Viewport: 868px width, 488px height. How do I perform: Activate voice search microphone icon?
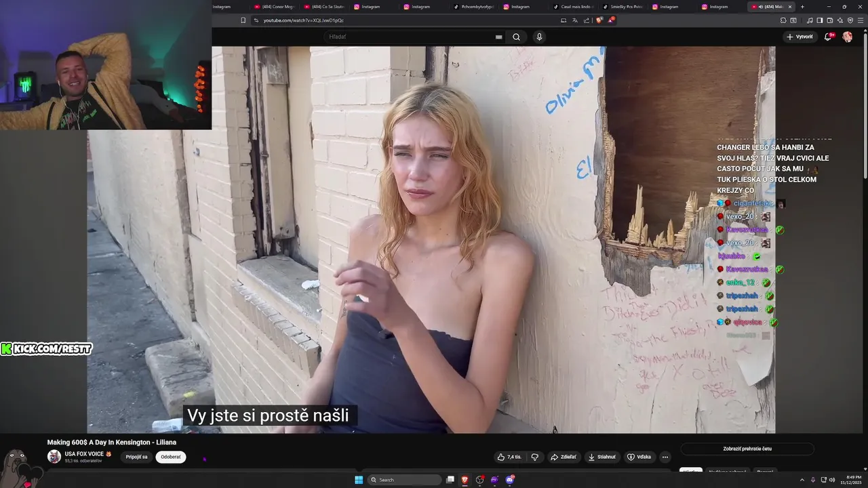(x=539, y=37)
